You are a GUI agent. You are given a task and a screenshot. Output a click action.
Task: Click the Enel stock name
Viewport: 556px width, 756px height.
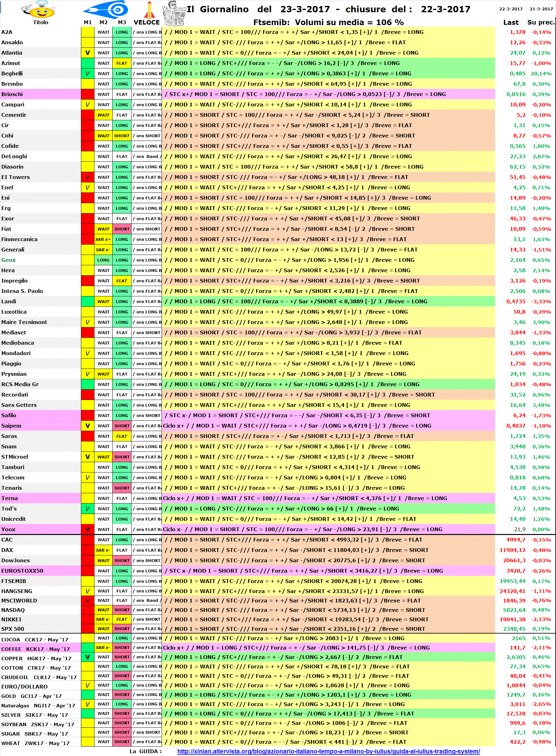click(7, 187)
